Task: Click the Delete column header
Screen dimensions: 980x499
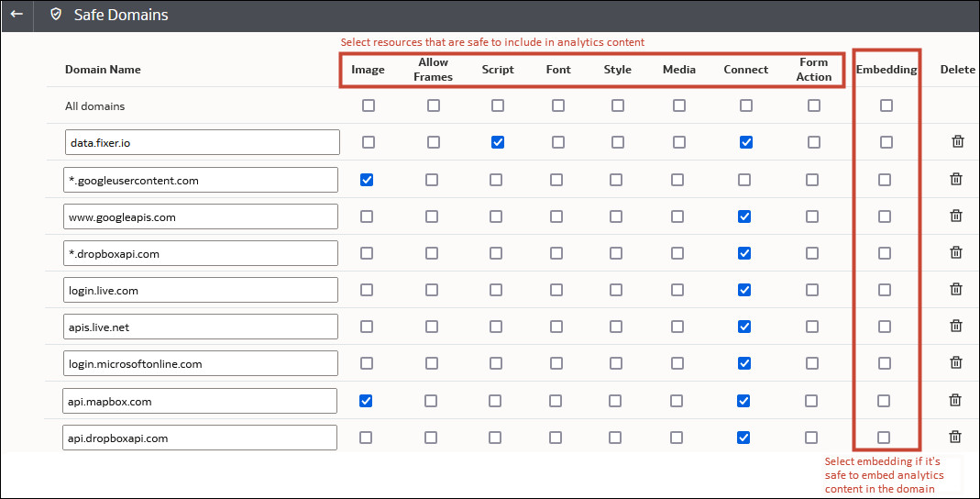Action: tap(957, 70)
